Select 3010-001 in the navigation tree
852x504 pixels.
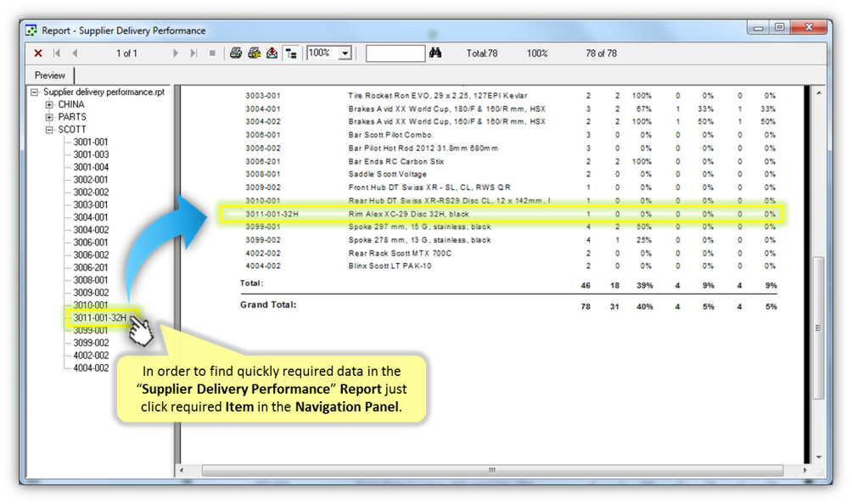click(91, 305)
